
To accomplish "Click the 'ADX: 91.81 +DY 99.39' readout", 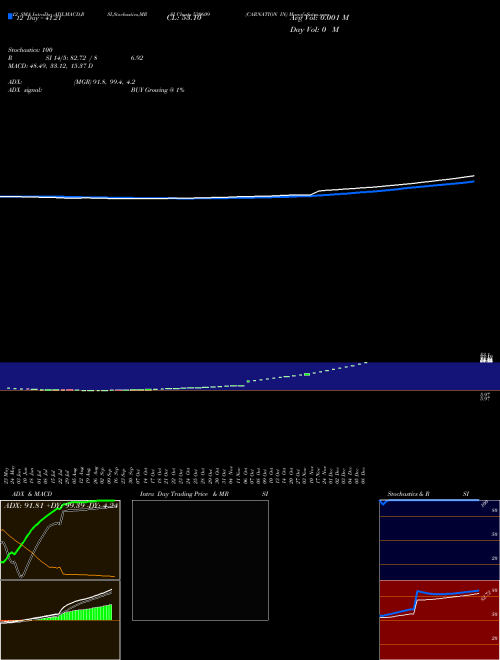I will [x=46, y=506].
